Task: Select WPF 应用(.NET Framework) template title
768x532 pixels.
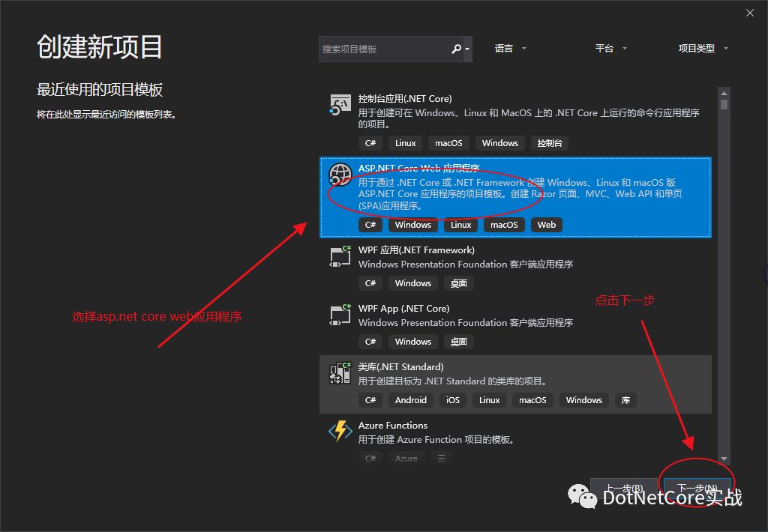Action: (x=416, y=250)
